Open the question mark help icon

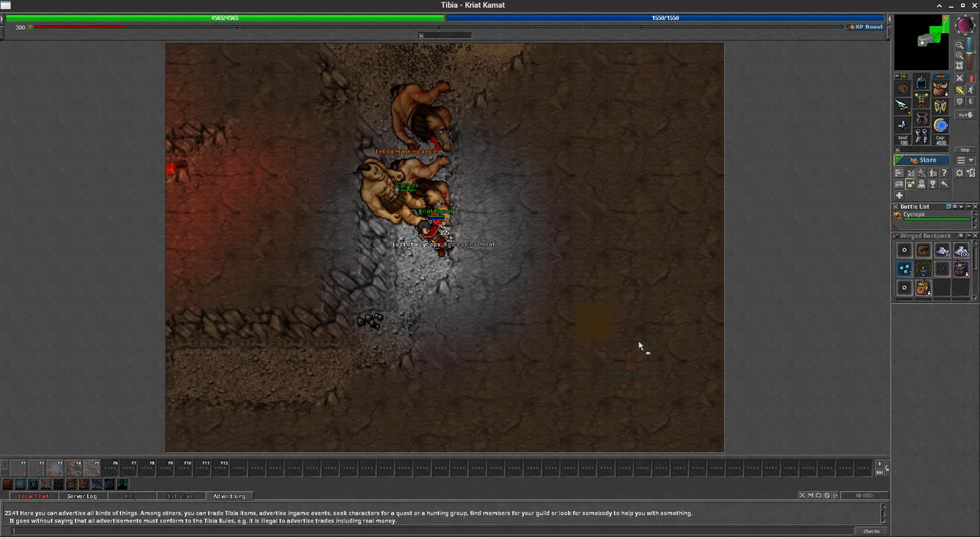pyautogui.click(x=944, y=173)
